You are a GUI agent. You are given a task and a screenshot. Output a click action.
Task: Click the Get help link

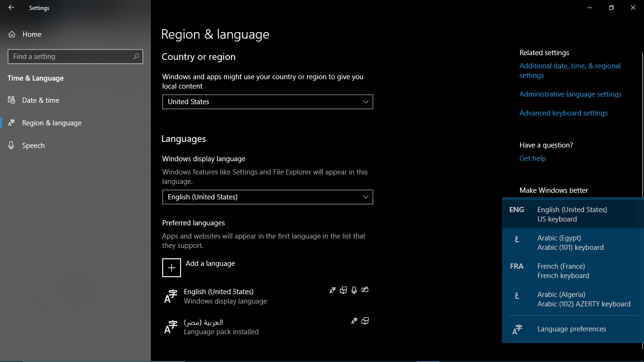tap(533, 158)
